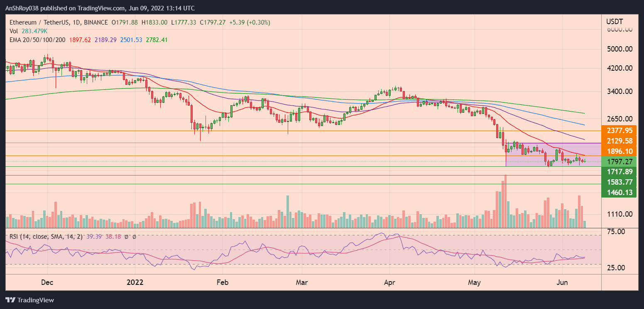Click the second ø icon in the RSI legend

134,236
